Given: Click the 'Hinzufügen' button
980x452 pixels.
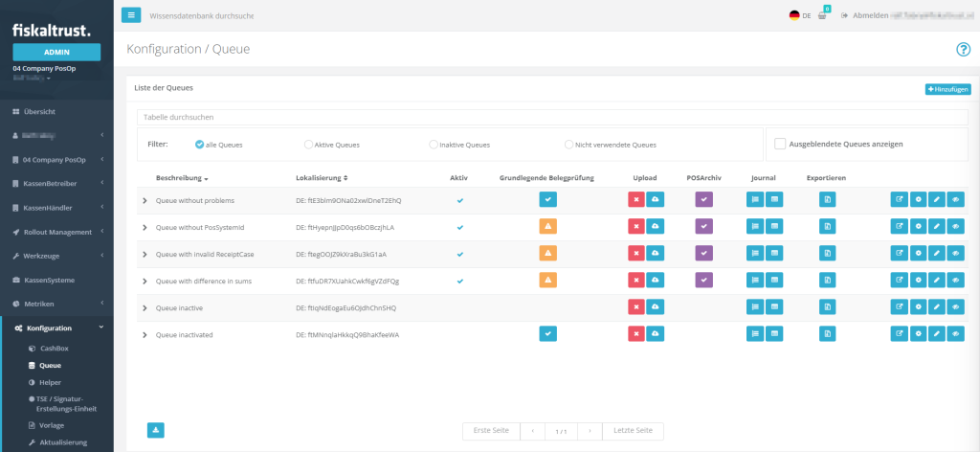Looking at the screenshot, I should click(x=947, y=89).
